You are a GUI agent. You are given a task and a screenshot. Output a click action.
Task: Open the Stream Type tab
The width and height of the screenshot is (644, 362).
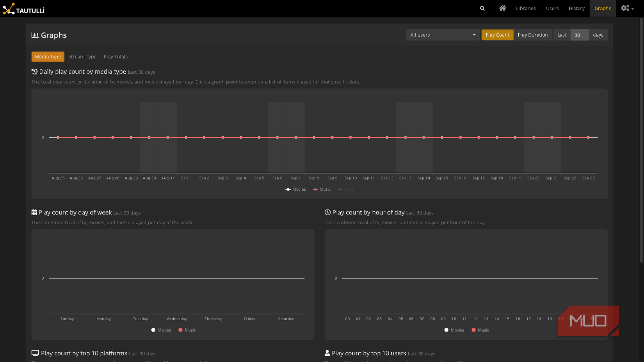click(x=82, y=57)
